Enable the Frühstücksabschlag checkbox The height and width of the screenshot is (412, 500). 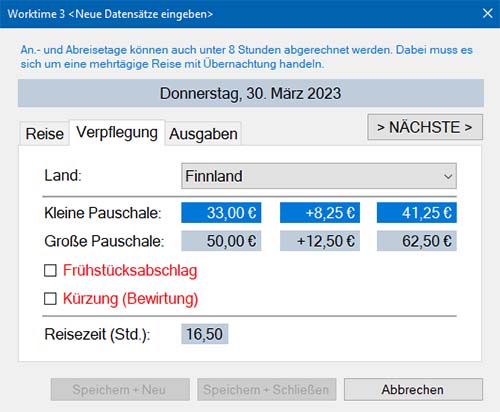pos(50,270)
